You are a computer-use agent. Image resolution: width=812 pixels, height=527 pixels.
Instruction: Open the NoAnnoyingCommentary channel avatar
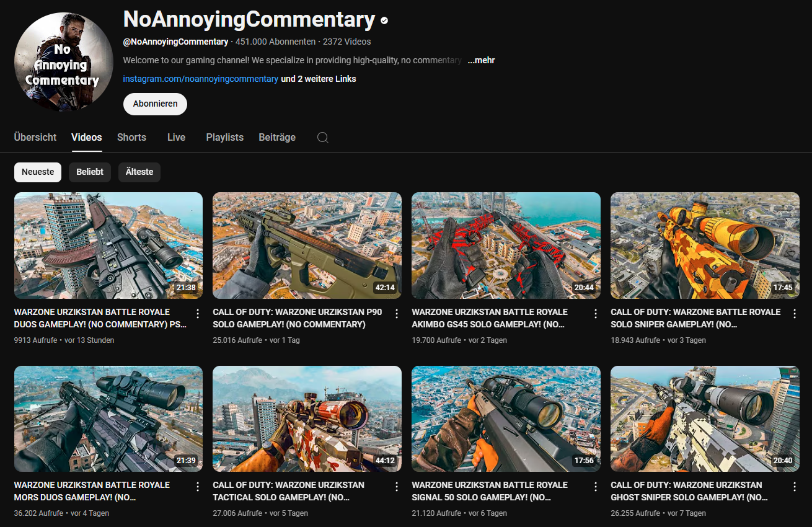click(63, 62)
